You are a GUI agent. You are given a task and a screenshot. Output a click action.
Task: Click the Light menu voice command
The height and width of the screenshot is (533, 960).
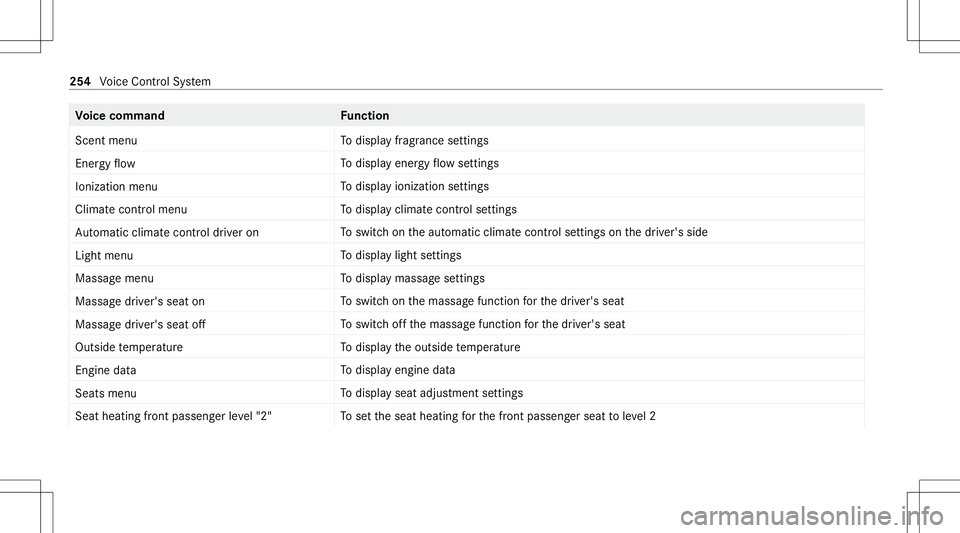click(103, 255)
